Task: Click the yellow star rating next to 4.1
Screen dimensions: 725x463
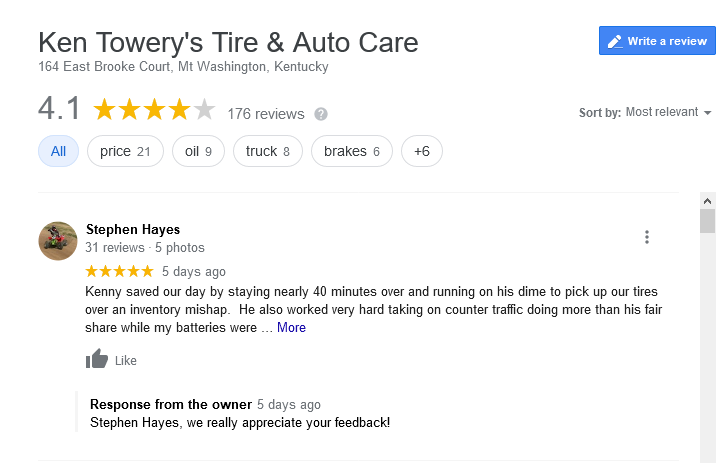Action: tap(154, 109)
